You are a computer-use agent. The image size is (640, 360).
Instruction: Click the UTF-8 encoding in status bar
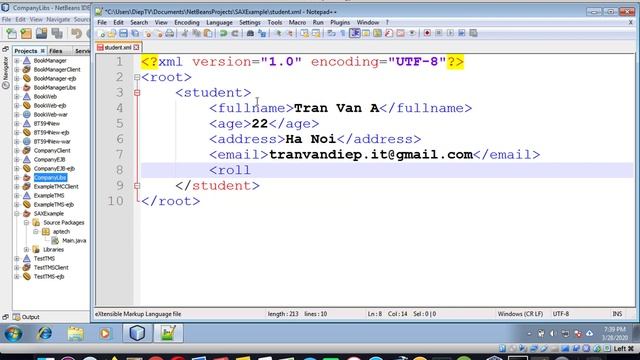tap(561, 314)
